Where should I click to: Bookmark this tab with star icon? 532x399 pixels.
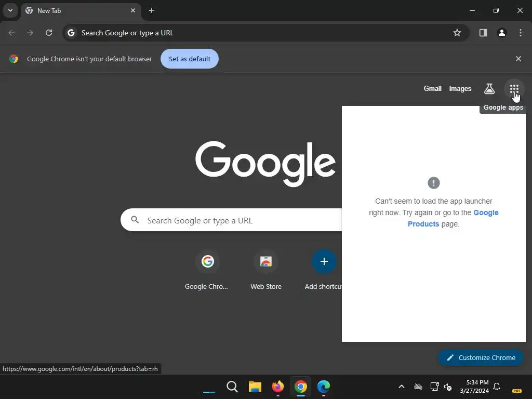(457, 33)
